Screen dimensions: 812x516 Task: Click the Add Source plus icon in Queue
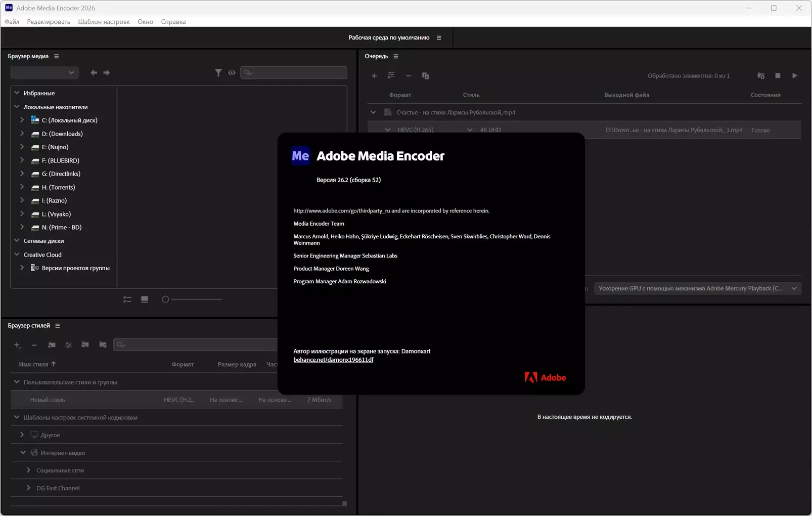pos(374,76)
